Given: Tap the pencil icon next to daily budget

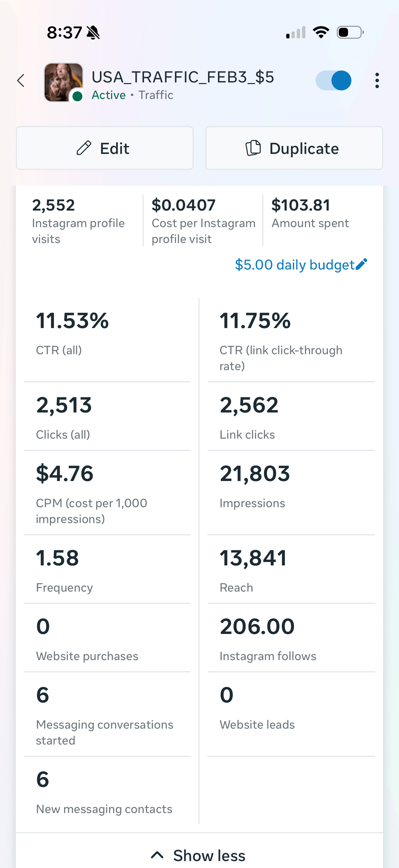Looking at the screenshot, I should [361, 265].
